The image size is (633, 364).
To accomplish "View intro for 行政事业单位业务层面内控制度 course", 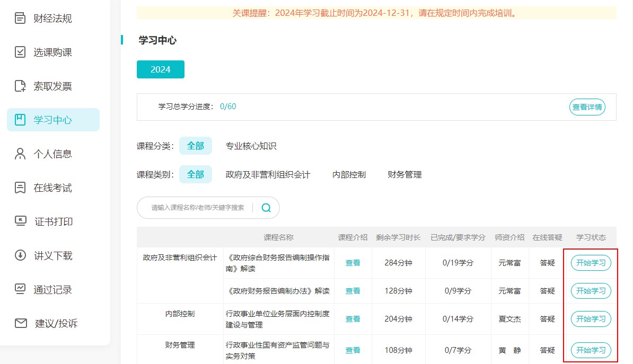I will (353, 319).
